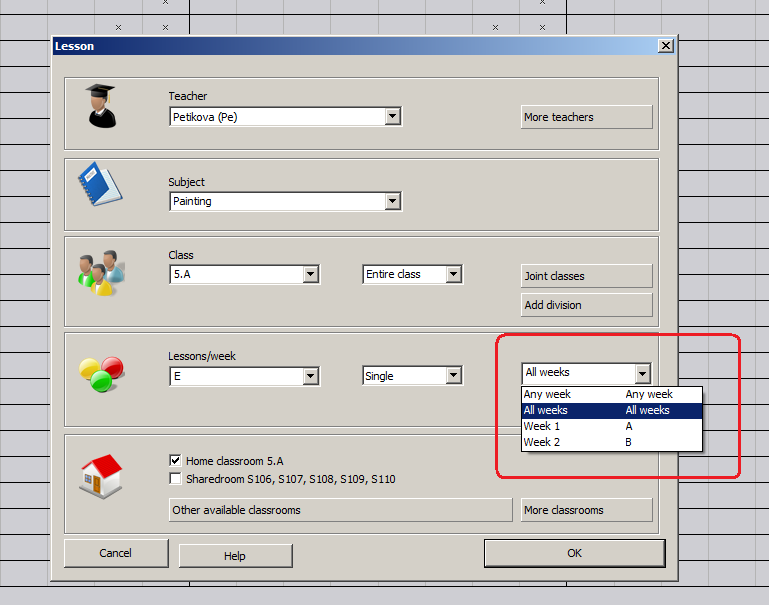769x605 pixels.
Task: Open the Teacher dropdown list
Action: [393, 117]
